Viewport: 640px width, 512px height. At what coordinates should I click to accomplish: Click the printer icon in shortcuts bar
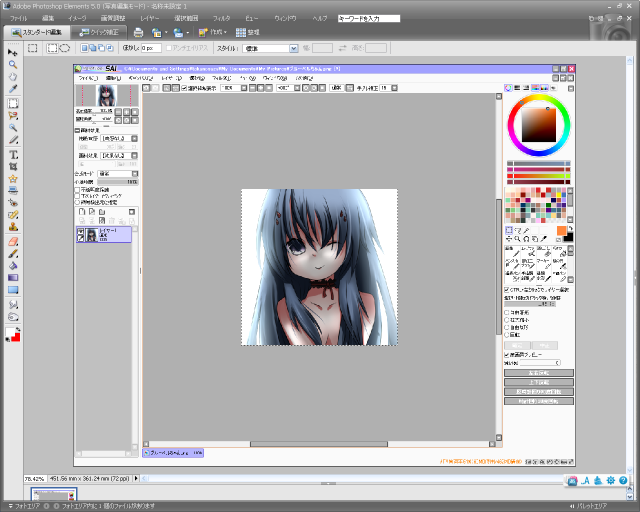[138, 32]
